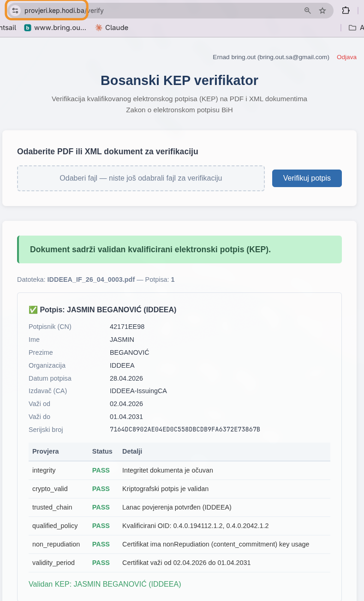Click Zakon o elektronskom potpisu BiH subtitle
Image resolution: width=364 pixels, height=601 pixels.
tap(179, 110)
